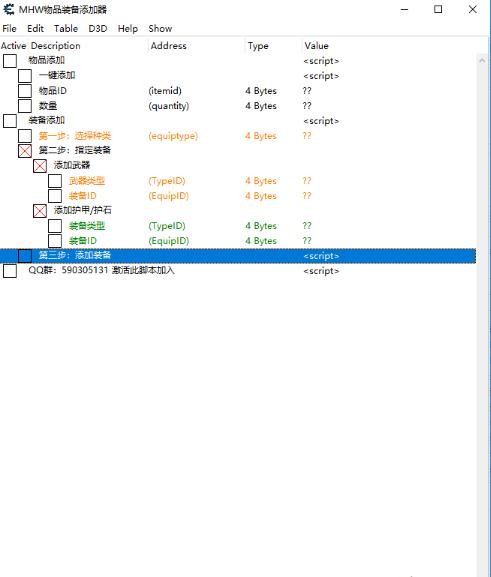Sort by the Description column header
The image size is (491, 577).
coord(56,46)
